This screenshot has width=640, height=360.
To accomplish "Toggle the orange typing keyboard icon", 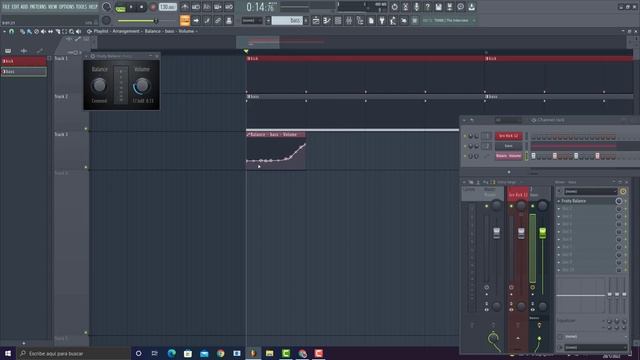I will point(184,20).
